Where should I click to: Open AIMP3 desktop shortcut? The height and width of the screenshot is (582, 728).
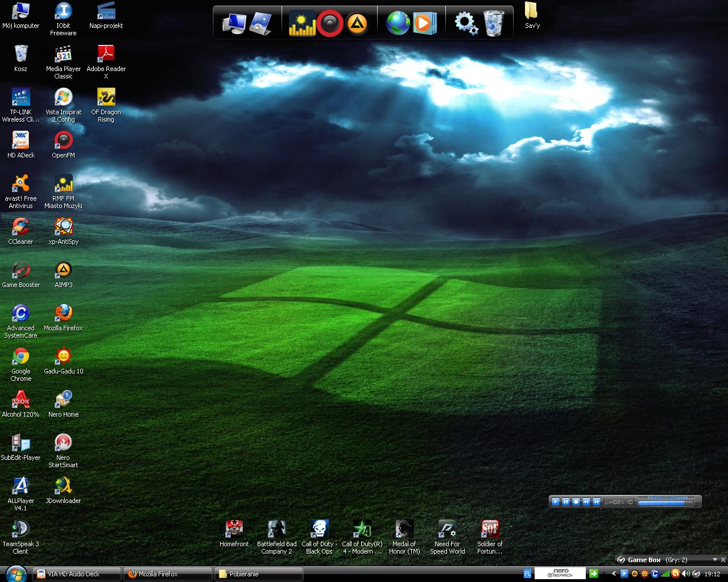63,275
